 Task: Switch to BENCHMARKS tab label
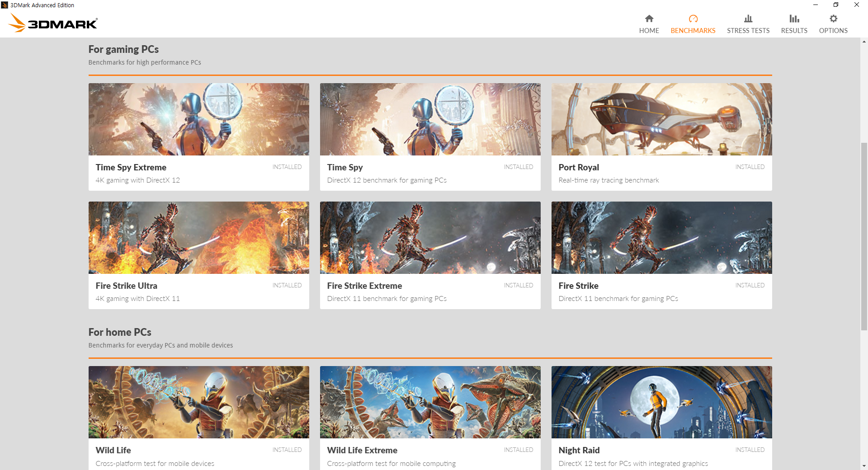693,31
